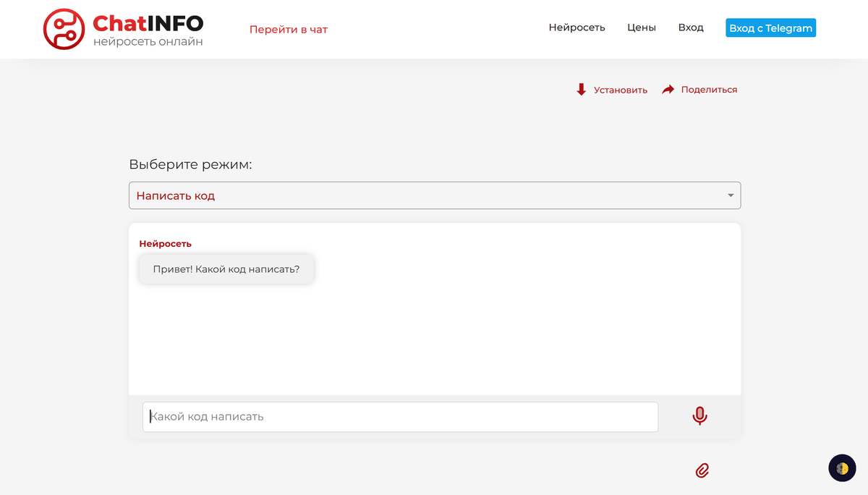Click the 'Вход' login menu item
Image resolution: width=868 pixels, height=495 pixels.
coord(690,27)
